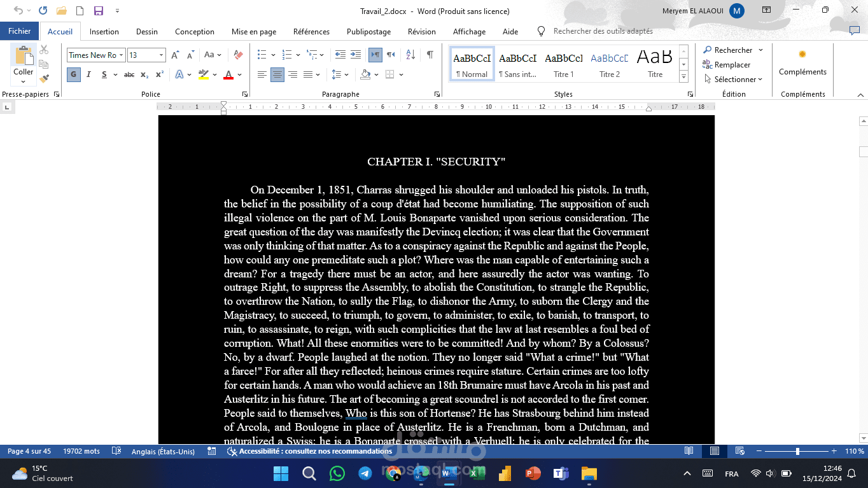Screen dimensions: 868x488
Task: Click the 110 % zoom level
Action: pyautogui.click(x=855, y=451)
